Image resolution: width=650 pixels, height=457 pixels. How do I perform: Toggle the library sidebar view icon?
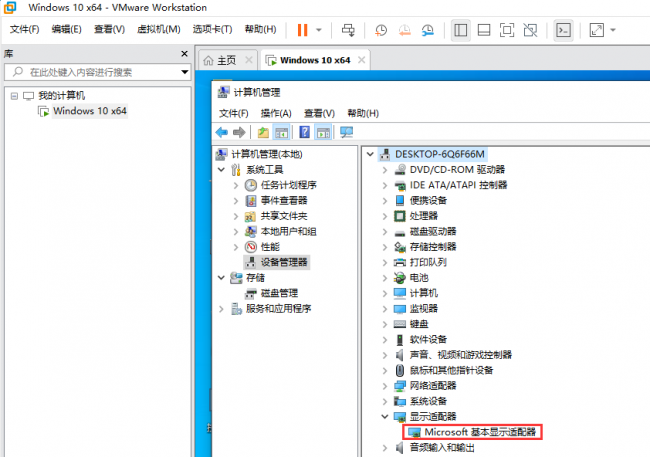[461, 30]
